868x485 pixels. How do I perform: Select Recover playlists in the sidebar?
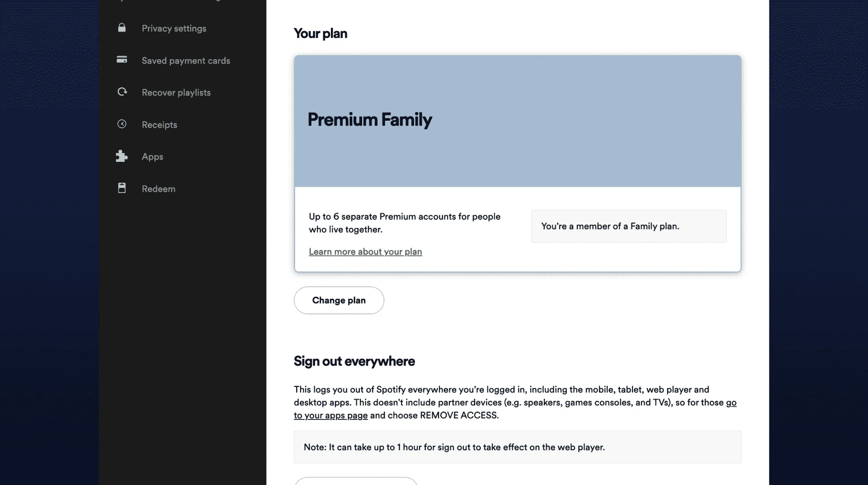coord(176,93)
